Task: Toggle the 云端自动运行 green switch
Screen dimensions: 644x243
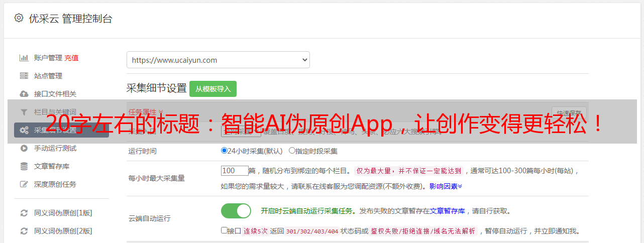Action: [x=236, y=211]
